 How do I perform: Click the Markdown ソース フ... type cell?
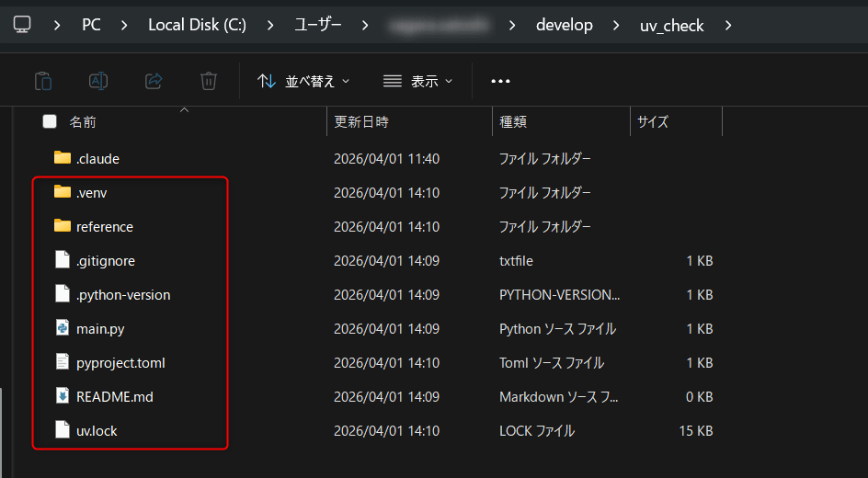coord(558,397)
